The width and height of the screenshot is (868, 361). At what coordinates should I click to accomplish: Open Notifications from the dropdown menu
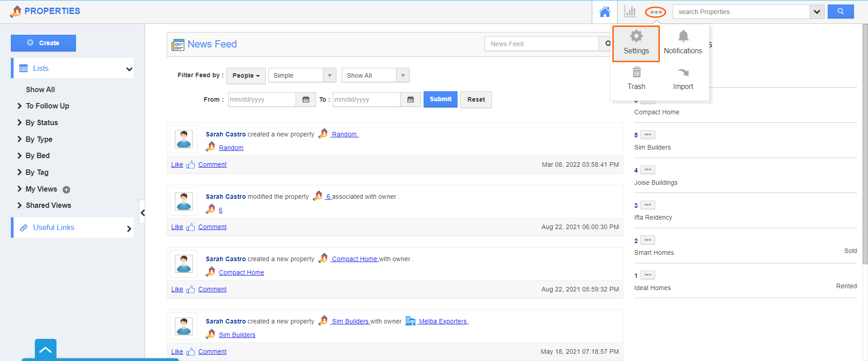(683, 43)
